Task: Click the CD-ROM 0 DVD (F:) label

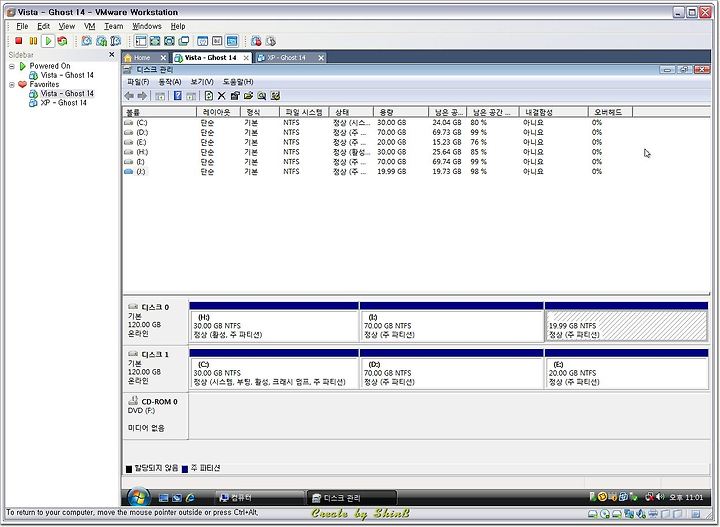Action: coord(155,415)
